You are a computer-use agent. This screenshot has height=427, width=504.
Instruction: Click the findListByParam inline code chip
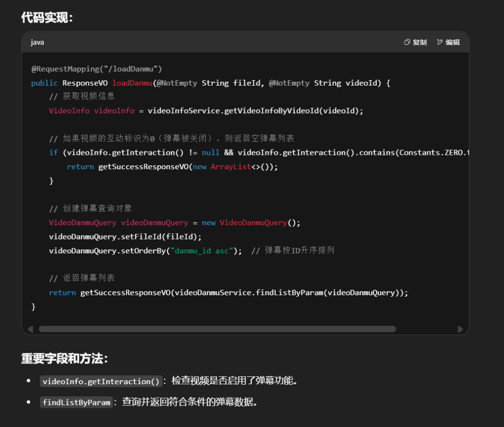tap(76, 402)
